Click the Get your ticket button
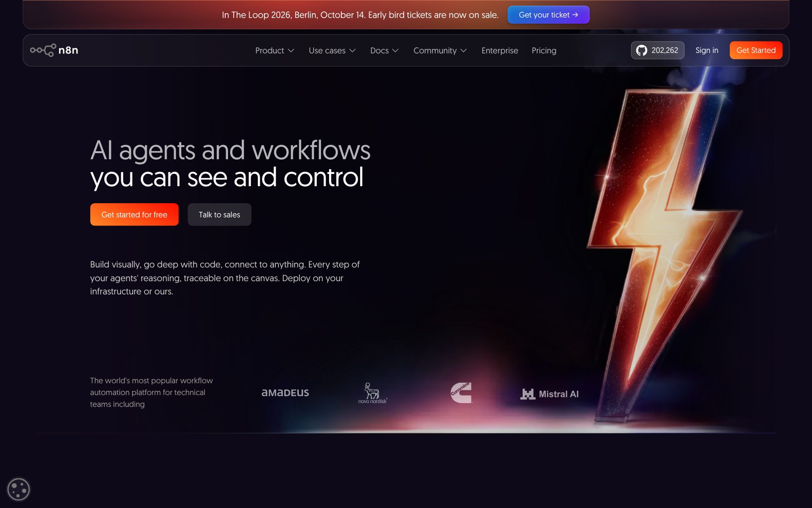The image size is (812, 508). pos(549,15)
